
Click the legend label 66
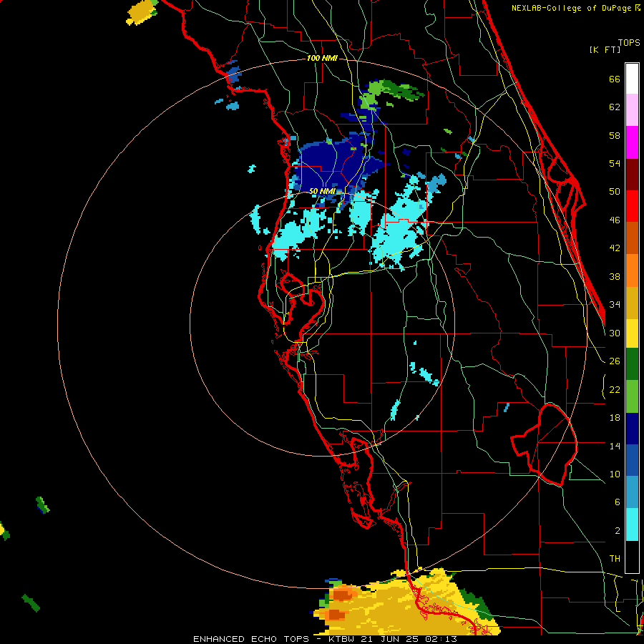[x=615, y=79]
